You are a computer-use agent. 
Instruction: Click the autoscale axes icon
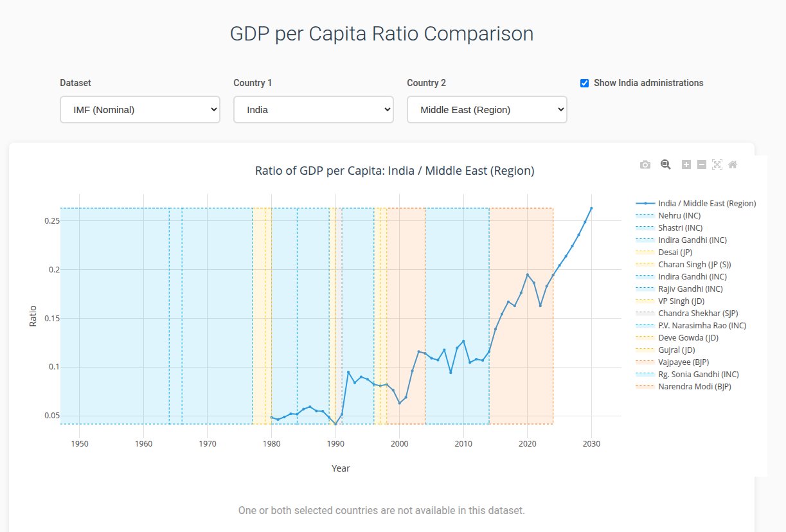tap(717, 164)
